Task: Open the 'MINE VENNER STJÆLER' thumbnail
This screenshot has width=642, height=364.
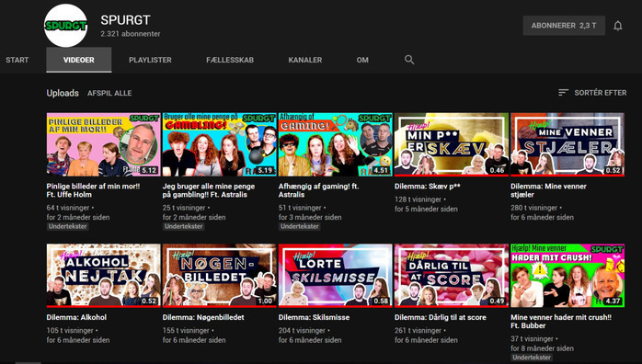Action: pos(567,145)
